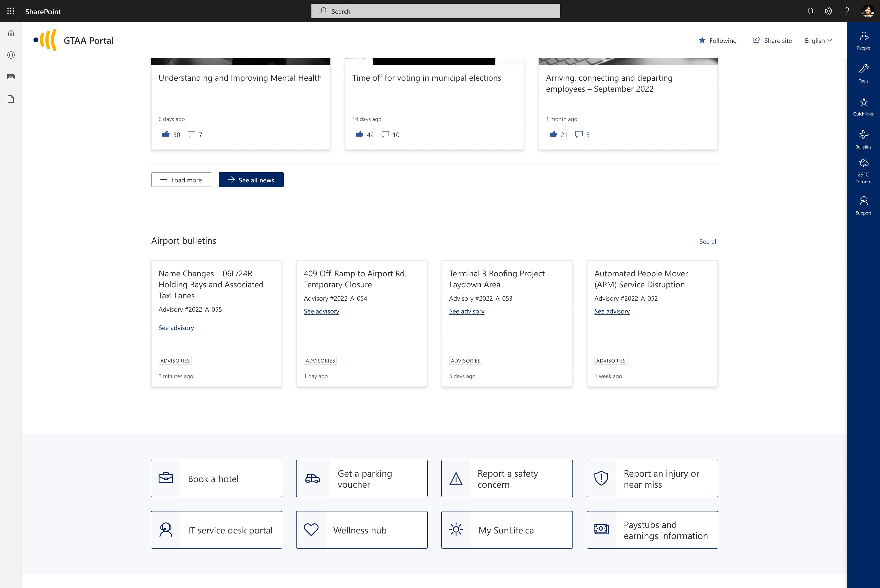Click the globe/sites icon in nav

coord(11,55)
